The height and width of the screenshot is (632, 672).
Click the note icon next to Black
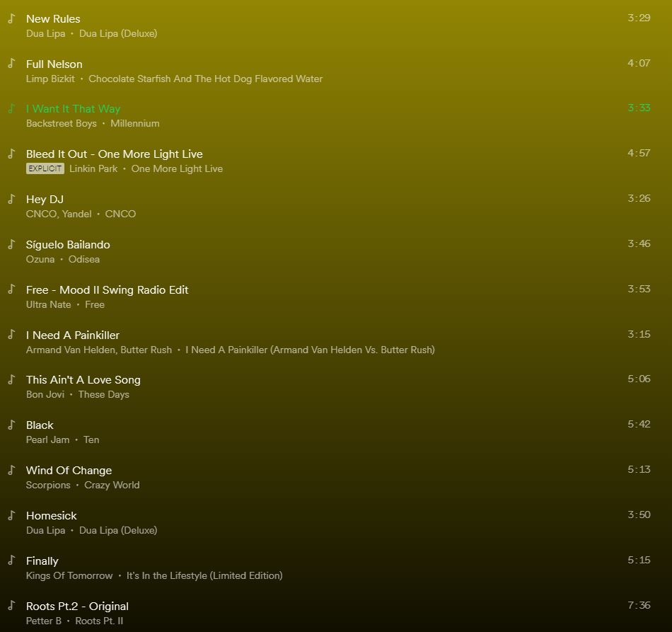(11, 425)
